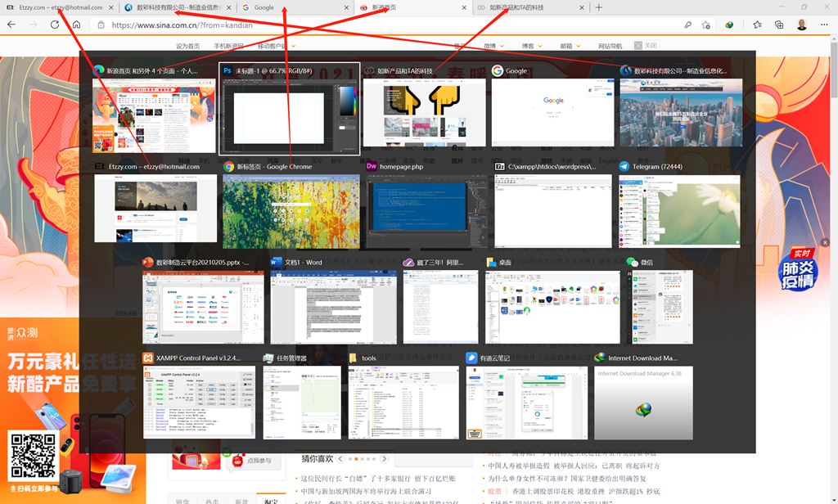Viewport: 838px width, 504px height.
Task: Select the Google window thumbnail in the switcher
Action: (x=552, y=113)
